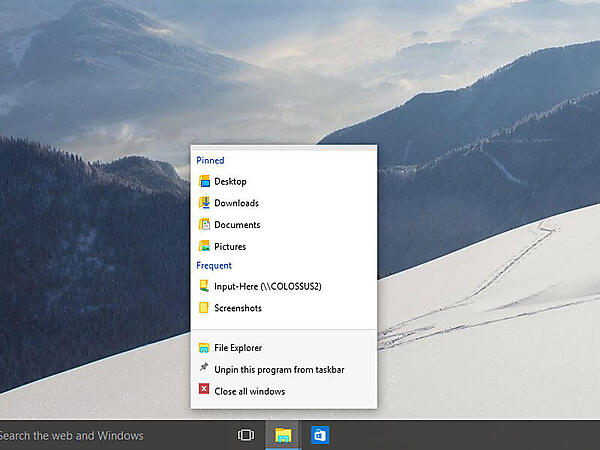600x450 pixels.
Task: Select the Pictures text label
Action: pos(230,246)
